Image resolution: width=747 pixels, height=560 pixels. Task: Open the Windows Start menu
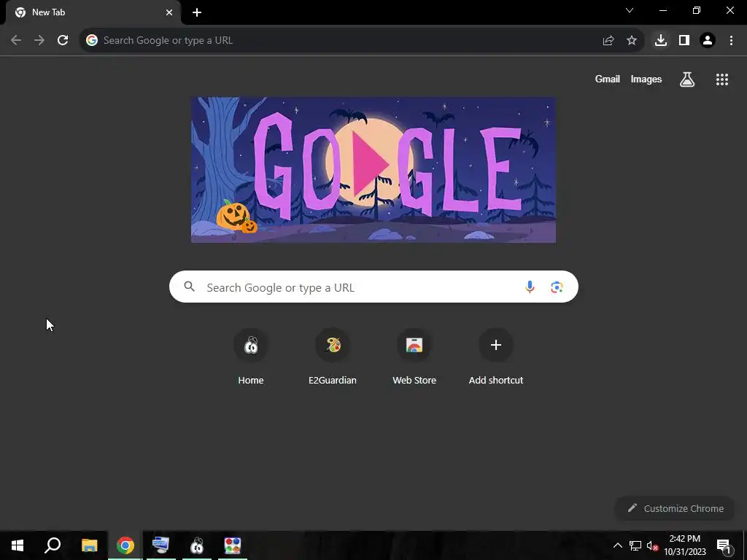point(18,545)
